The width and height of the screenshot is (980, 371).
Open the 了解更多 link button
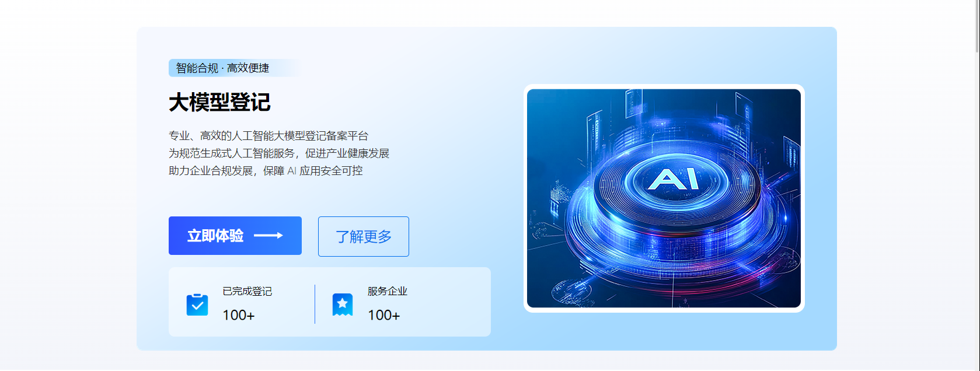pyautogui.click(x=363, y=236)
